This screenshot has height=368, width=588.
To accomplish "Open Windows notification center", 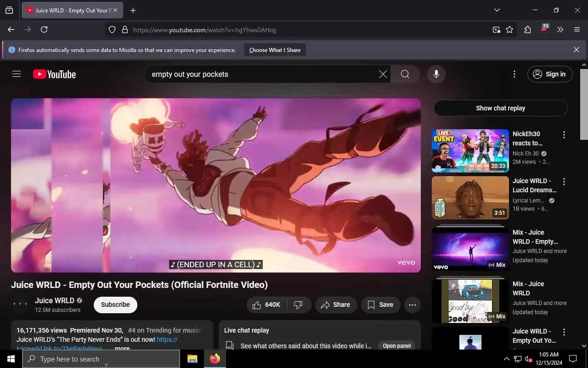I will coord(573,359).
